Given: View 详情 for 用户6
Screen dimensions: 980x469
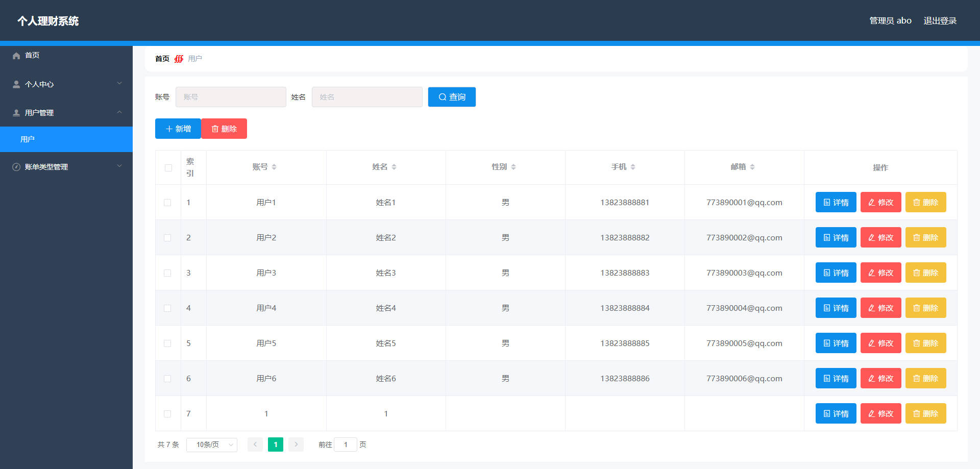Looking at the screenshot, I should pos(836,378).
